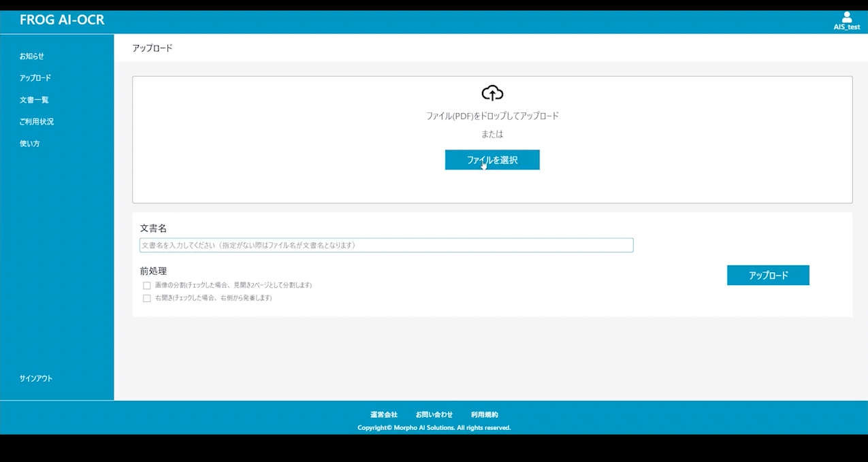This screenshot has width=868, height=462.
Task: Open ご利用状況 from the sidebar
Action: (x=37, y=122)
